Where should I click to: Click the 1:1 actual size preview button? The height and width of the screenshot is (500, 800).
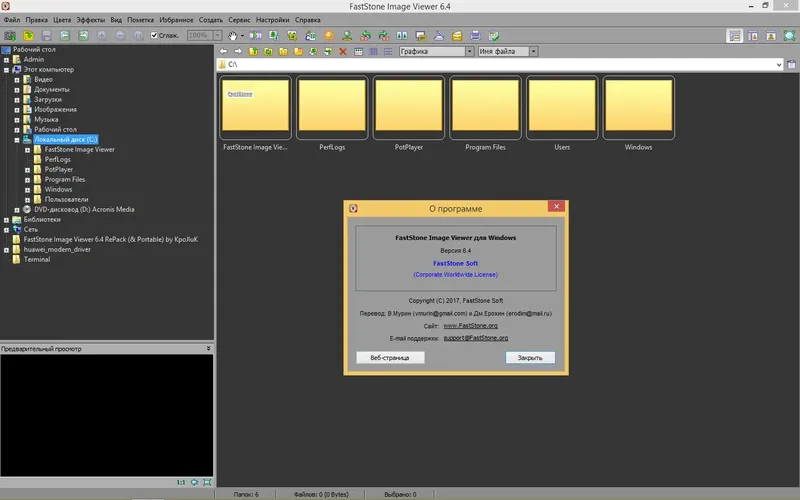181,482
